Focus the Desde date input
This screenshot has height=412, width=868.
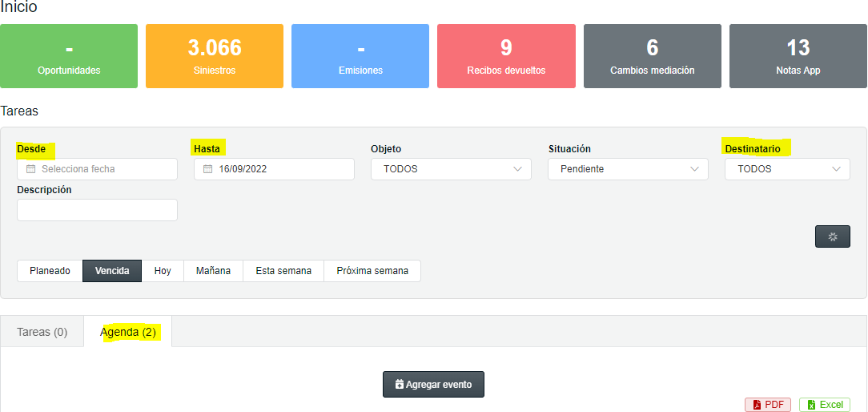pyautogui.click(x=98, y=169)
